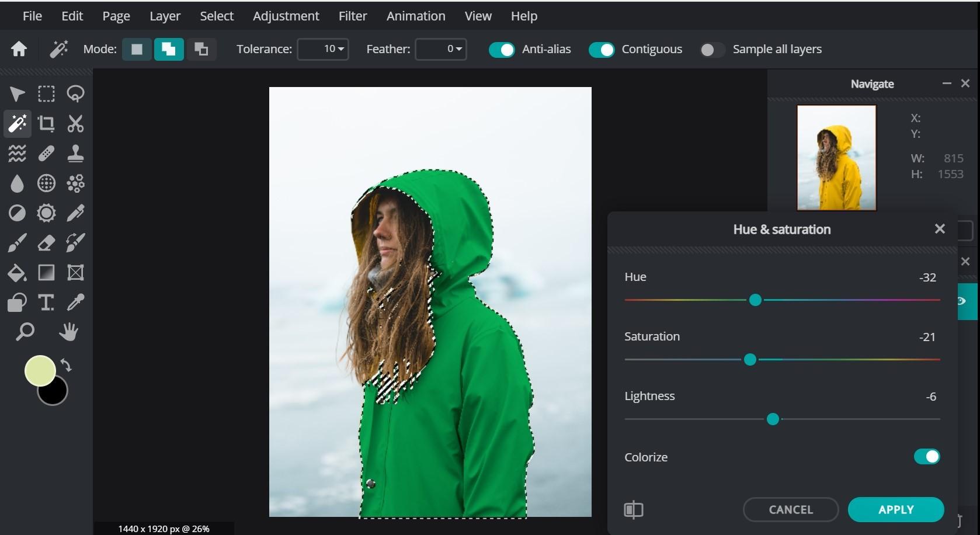The width and height of the screenshot is (980, 535).
Task: Select the bandage Heal tool
Action: point(46,154)
